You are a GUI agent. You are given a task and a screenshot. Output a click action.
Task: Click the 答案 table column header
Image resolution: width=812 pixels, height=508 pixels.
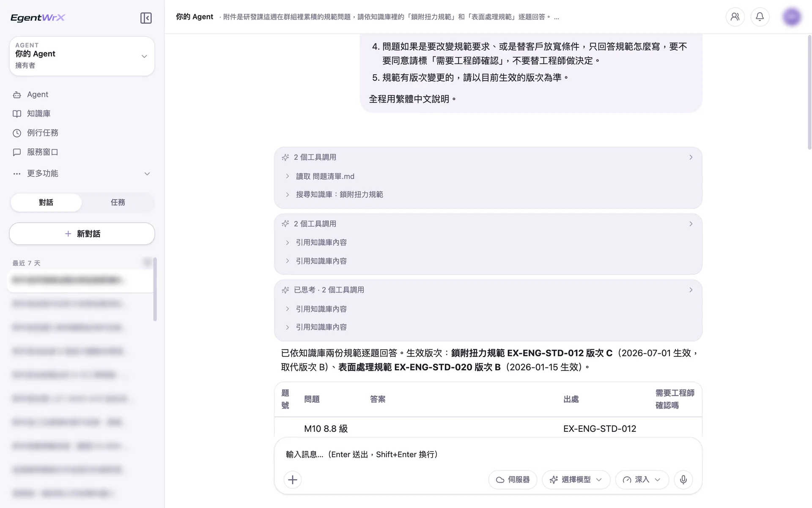pos(378,399)
